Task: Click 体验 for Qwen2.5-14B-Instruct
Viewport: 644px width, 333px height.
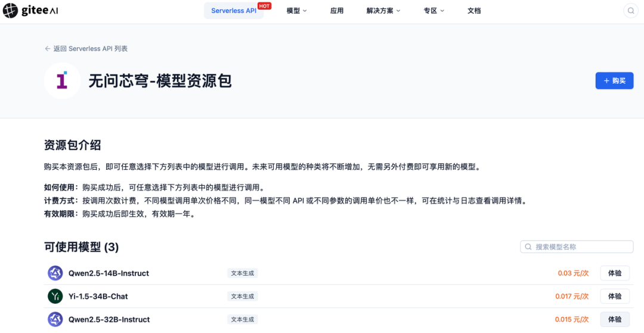Action: click(615, 273)
